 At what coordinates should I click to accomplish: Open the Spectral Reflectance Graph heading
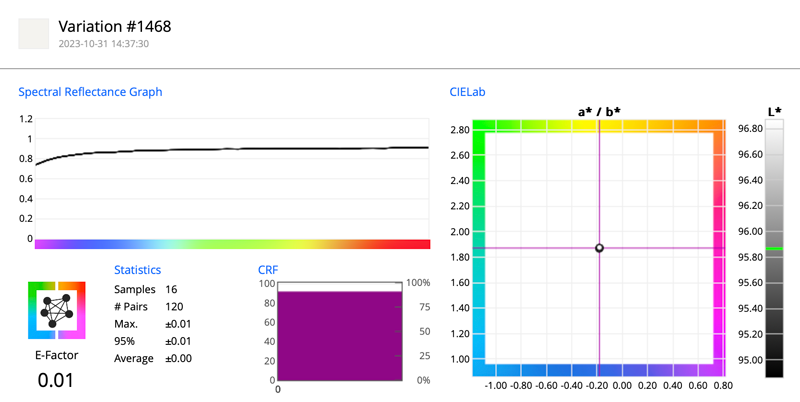point(90,92)
